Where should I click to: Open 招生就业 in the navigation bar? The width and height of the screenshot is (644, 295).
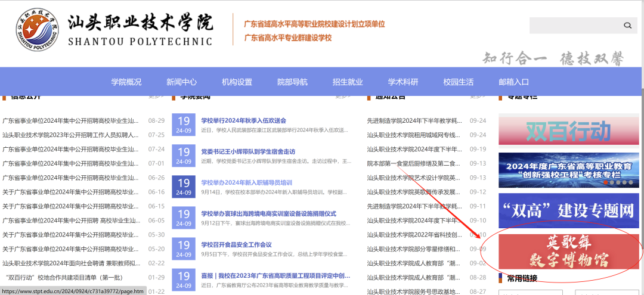[x=348, y=82]
